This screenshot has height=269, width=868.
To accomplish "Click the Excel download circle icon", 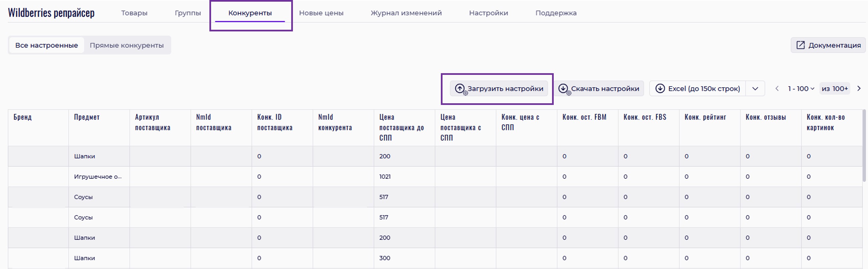I will coord(660,89).
